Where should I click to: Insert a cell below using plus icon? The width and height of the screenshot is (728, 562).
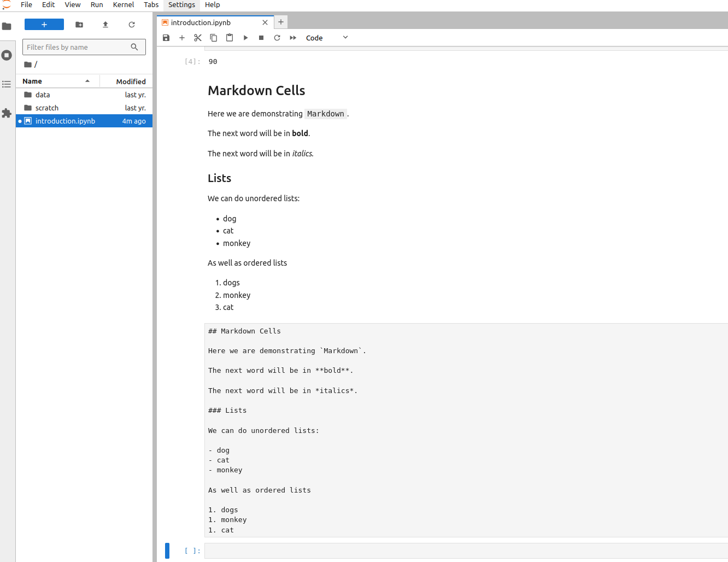tap(182, 38)
